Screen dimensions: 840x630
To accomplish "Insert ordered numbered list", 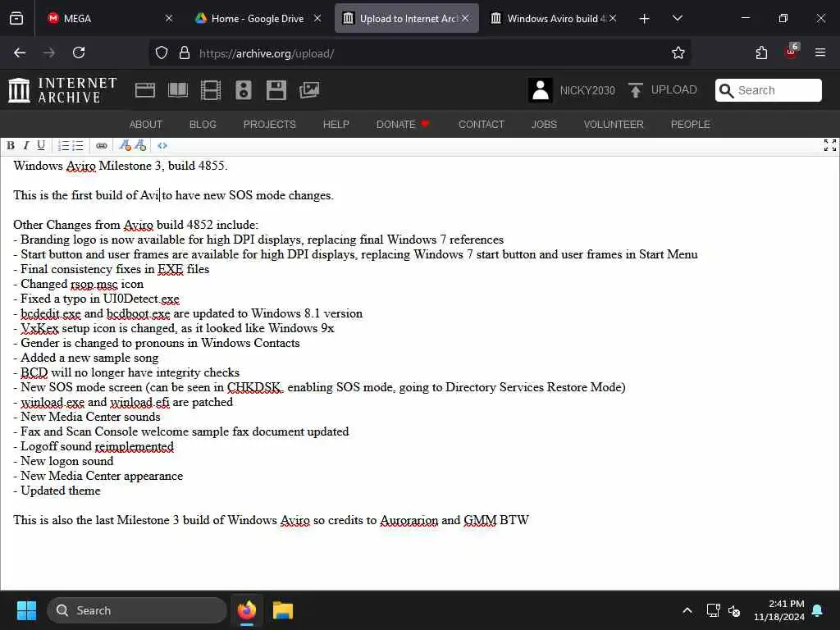I will (63, 146).
